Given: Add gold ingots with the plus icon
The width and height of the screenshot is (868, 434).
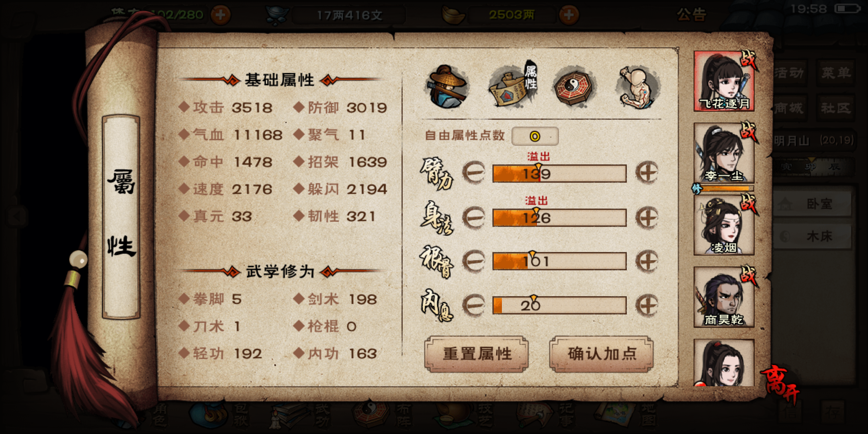Looking at the screenshot, I should click(569, 15).
